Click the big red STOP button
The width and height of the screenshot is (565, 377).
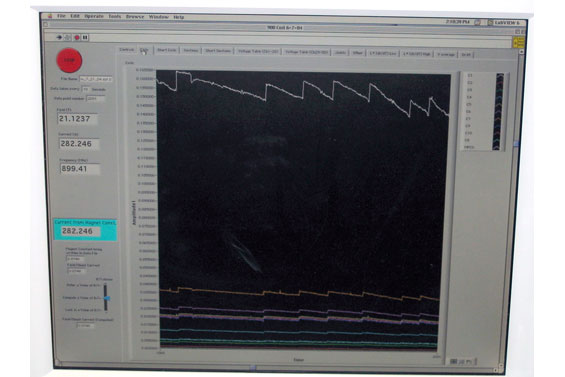[x=69, y=60]
